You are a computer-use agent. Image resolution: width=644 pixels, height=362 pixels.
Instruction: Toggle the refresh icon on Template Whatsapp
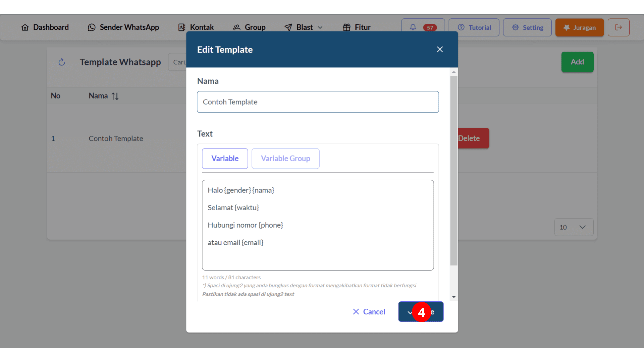(62, 62)
